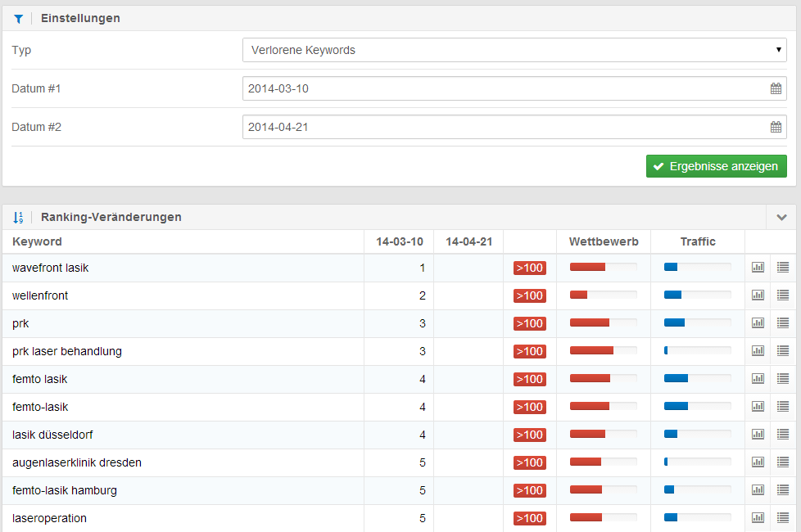Open calendar picker for Datum #2
This screenshot has width=801, height=532.
pos(776,127)
